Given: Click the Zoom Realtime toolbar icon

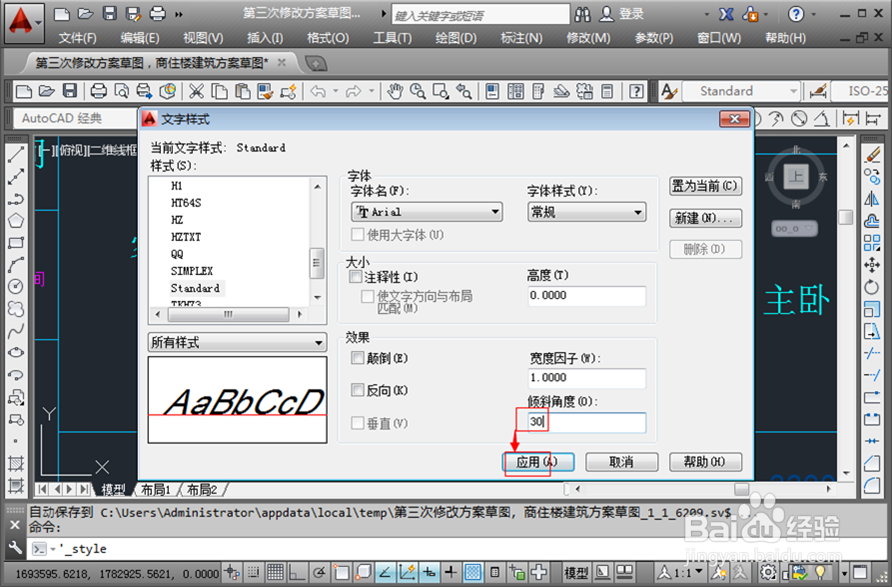Looking at the screenshot, I should 418,91.
